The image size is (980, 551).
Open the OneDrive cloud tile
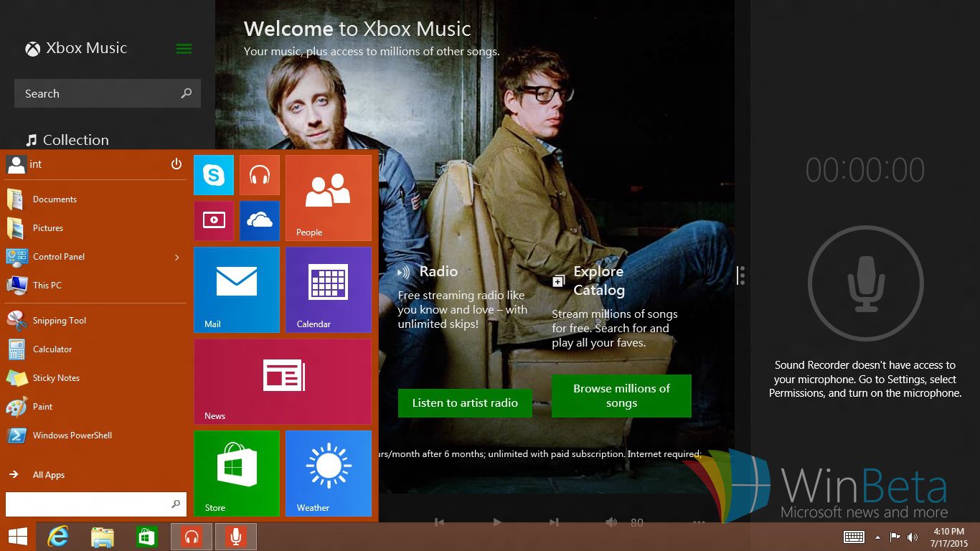point(260,221)
